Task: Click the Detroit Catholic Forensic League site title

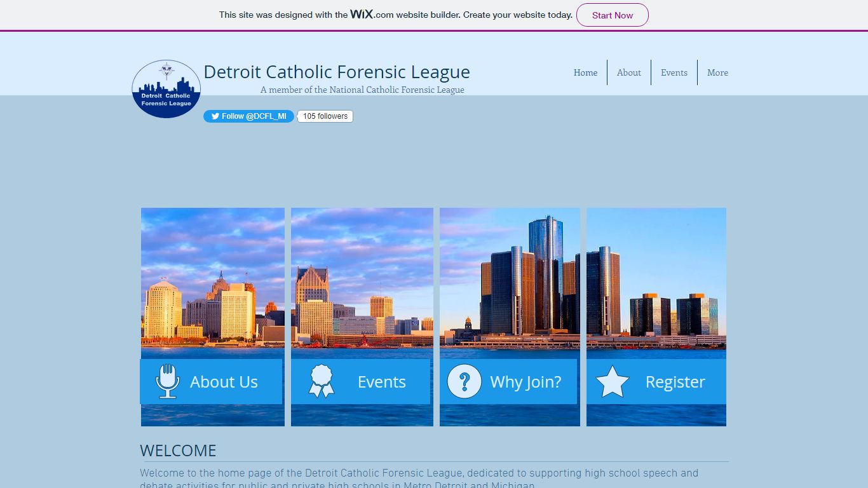Action: (x=337, y=72)
